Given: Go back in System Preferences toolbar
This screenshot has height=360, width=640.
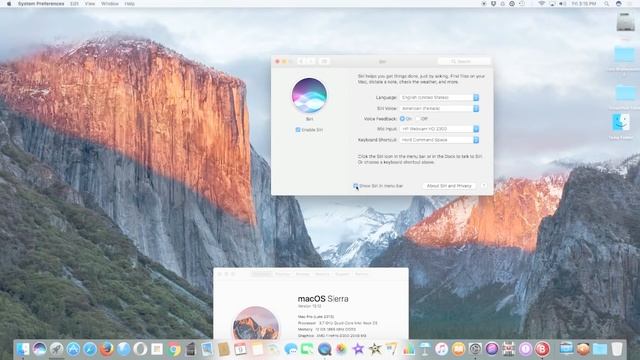Looking at the screenshot, I should pyautogui.click(x=301, y=61).
